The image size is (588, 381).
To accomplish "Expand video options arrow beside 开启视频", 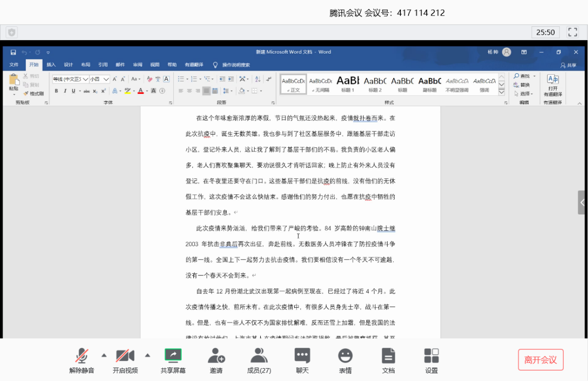I will (147, 355).
